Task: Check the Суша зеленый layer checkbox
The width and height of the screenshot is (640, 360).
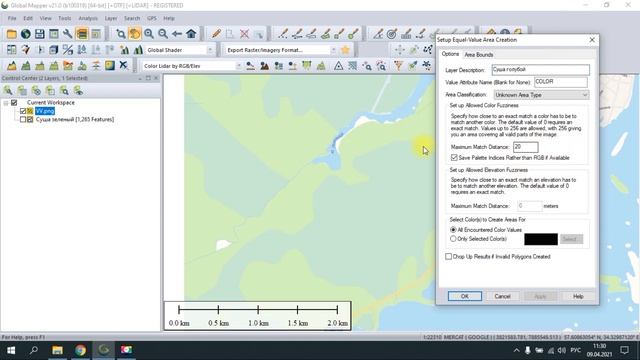Action: 23,120
